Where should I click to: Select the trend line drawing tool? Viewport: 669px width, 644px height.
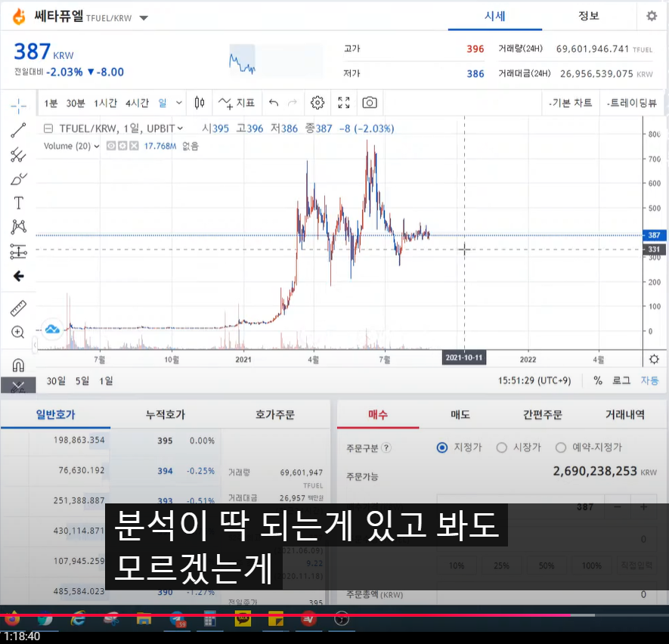pos(18,131)
